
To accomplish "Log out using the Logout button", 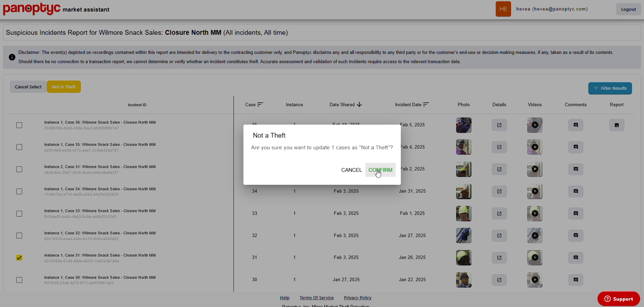I will pos(628,9).
